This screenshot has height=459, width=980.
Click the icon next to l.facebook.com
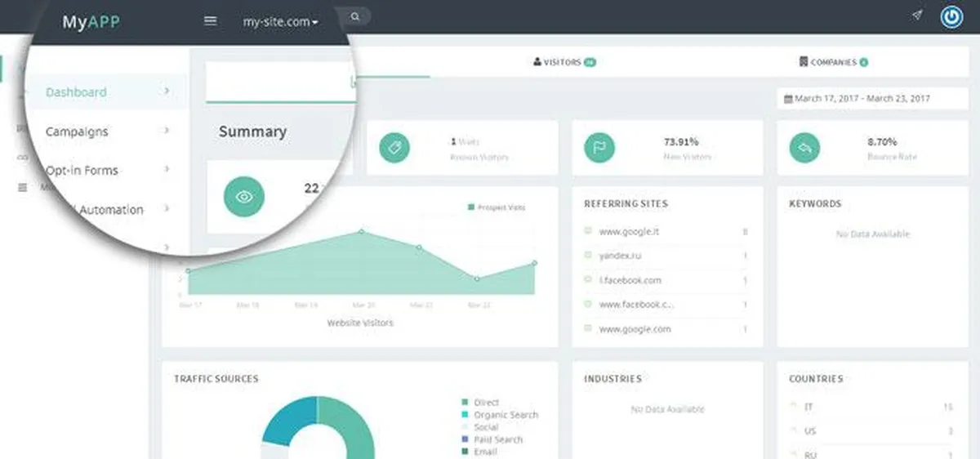(587, 280)
